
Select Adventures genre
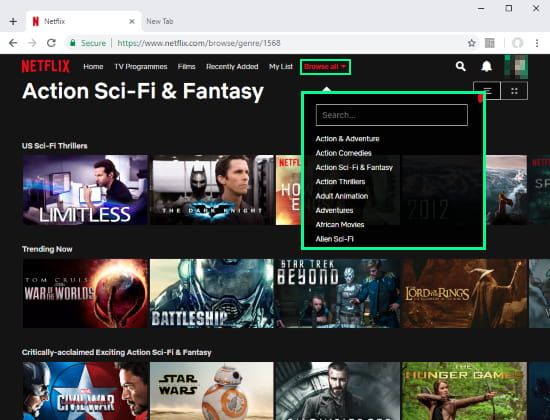pyautogui.click(x=334, y=211)
